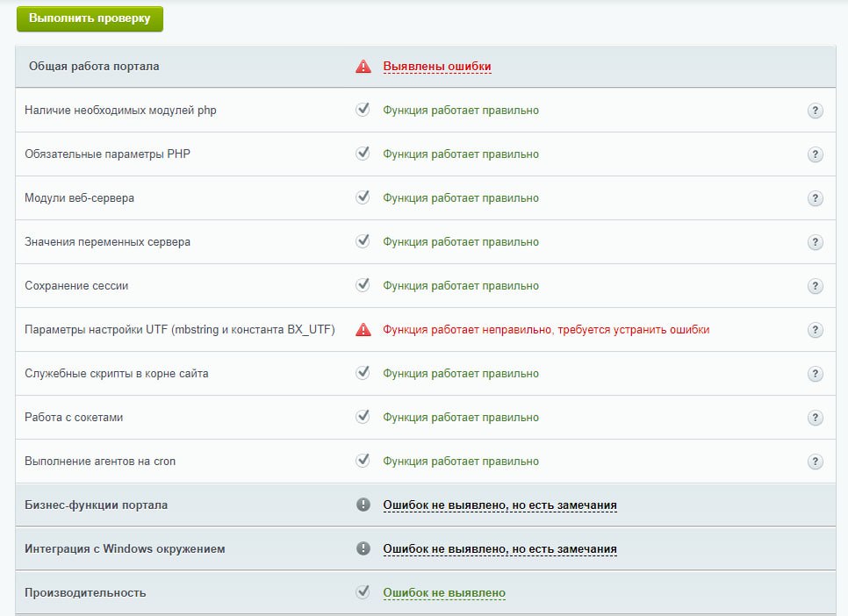Viewport: 848px width, 616px height.
Task: Click help icon for Выполнение агентов на cron
Action: point(815,462)
